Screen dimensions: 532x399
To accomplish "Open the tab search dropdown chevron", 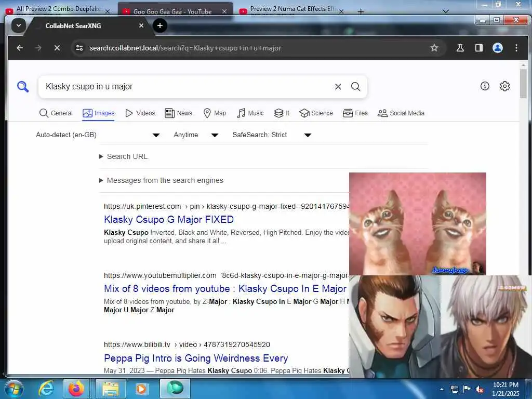I will click(x=19, y=25).
